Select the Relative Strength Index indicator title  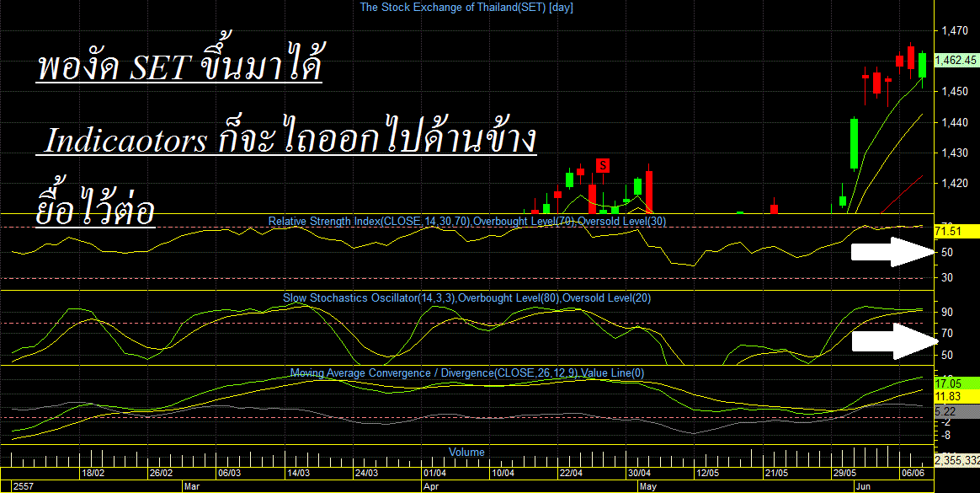(x=467, y=221)
